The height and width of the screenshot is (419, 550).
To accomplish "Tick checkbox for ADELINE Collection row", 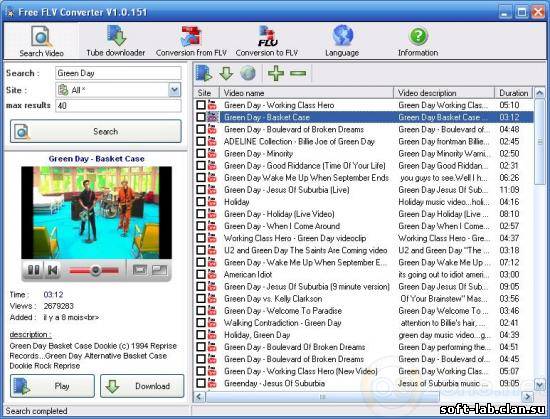I will (x=201, y=141).
